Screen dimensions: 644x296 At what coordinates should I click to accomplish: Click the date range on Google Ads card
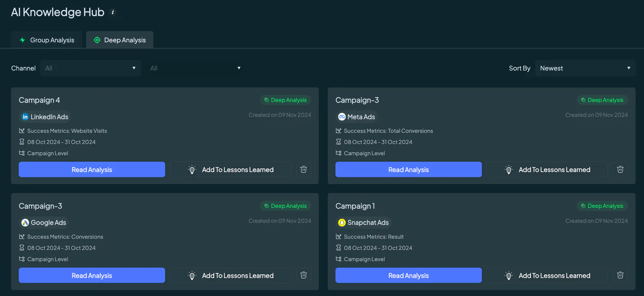[x=62, y=248]
